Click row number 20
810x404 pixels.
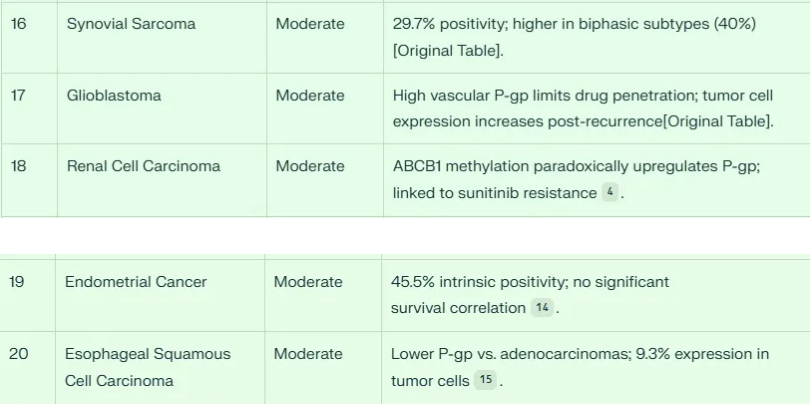[19, 354]
